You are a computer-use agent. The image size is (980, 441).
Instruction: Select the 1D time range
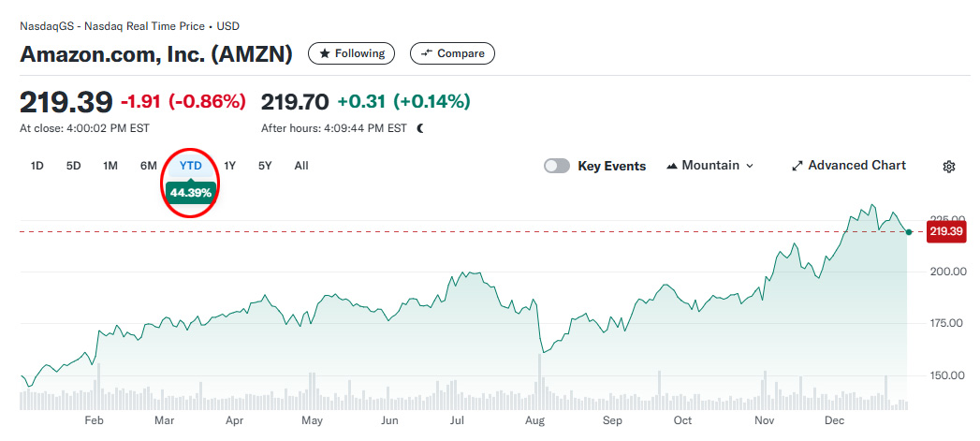37,166
